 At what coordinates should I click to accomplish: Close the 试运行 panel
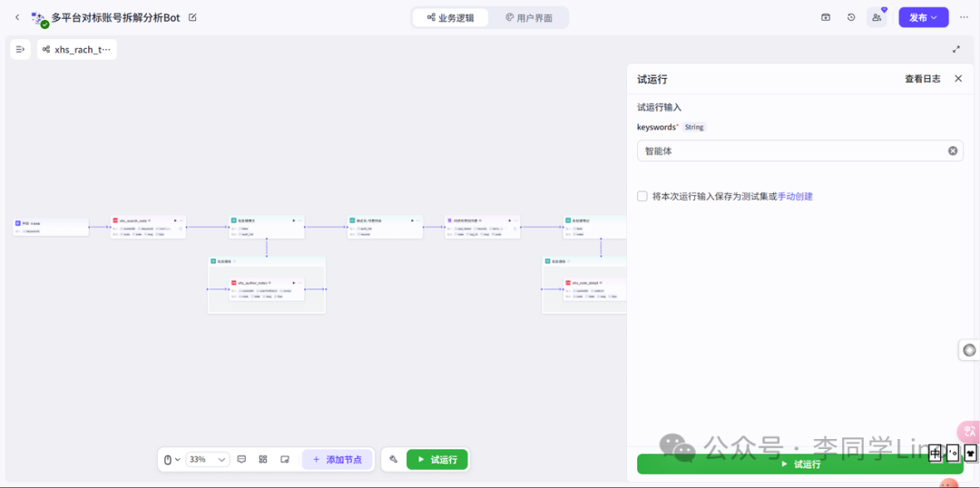pyautogui.click(x=958, y=79)
